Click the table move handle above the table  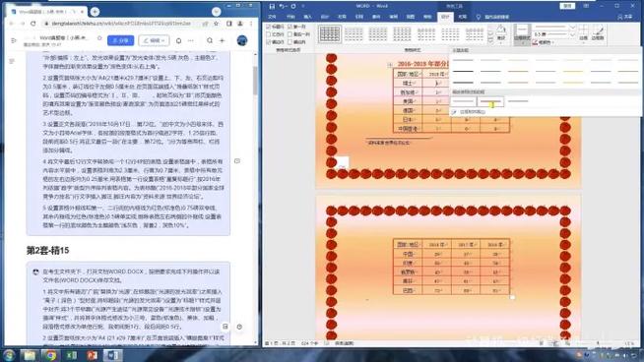tap(389, 65)
